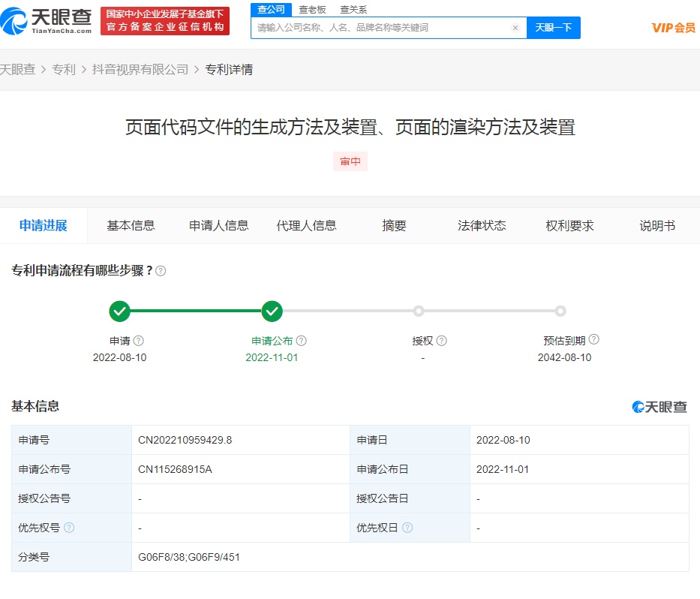This screenshot has width=700, height=599.
Task: Click the 分类号 label cell
Action: [71, 557]
